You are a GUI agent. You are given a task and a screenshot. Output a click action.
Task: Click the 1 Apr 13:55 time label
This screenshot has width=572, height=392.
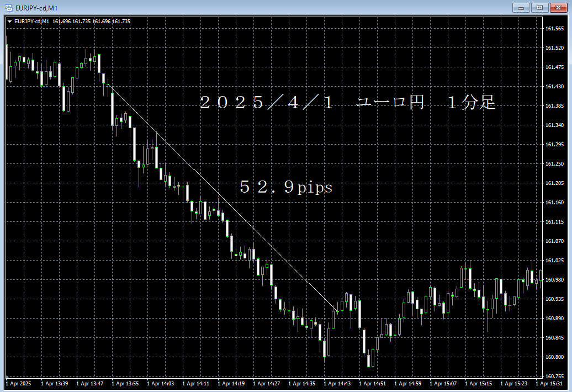click(125, 384)
